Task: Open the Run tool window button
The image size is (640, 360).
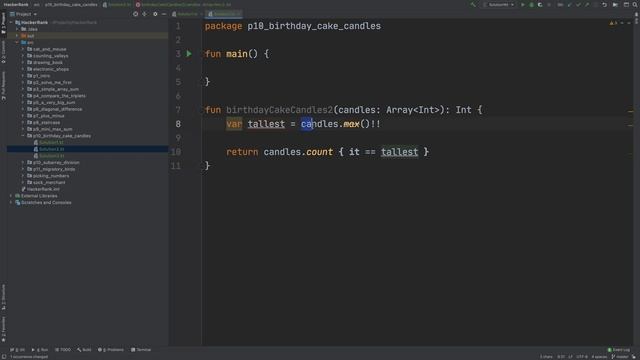Action: (40, 350)
